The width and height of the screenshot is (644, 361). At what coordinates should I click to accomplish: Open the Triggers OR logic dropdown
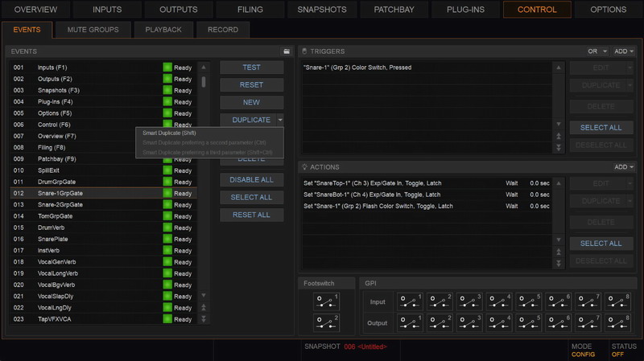pyautogui.click(x=597, y=51)
